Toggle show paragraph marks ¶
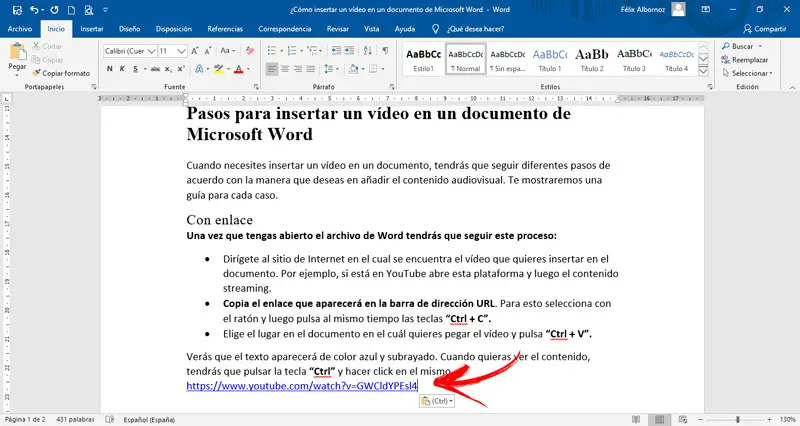The width and height of the screenshot is (800, 426). coord(385,51)
